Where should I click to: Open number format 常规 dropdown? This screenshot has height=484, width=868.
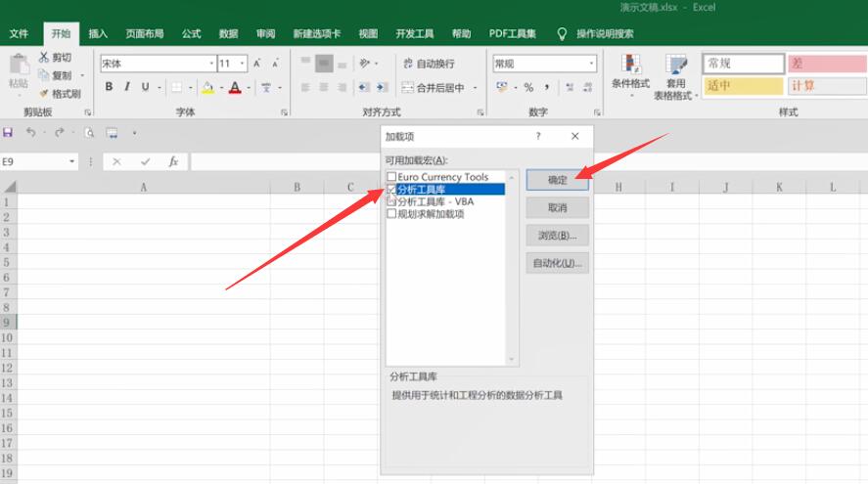pos(591,64)
